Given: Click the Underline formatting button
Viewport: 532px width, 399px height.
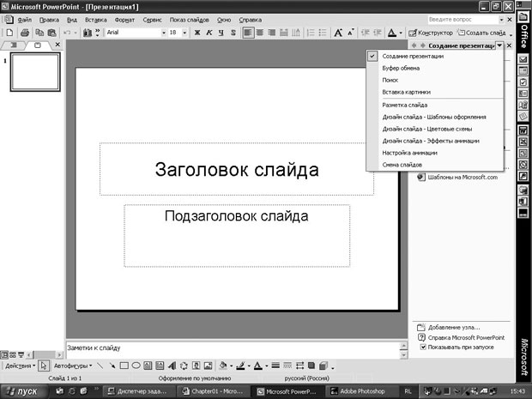Looking at the screenshot, I should coord(221,33).
